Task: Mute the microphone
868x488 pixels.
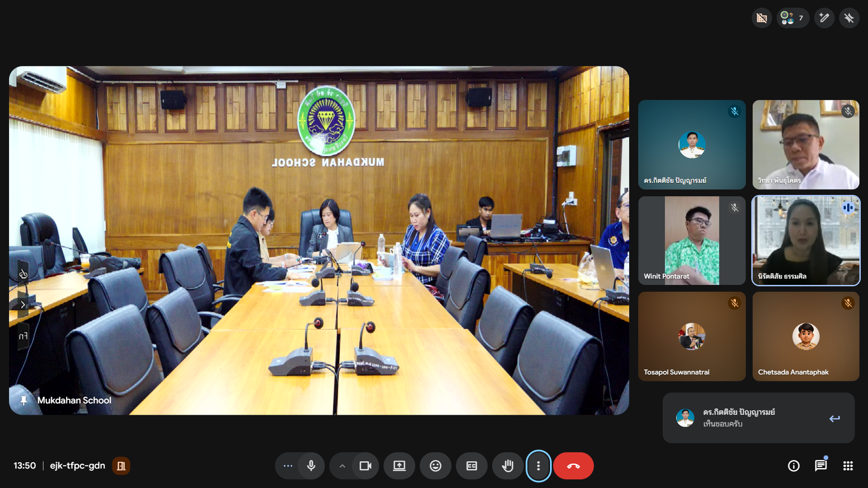Action: pyautogui.click(x=311, y=466)
